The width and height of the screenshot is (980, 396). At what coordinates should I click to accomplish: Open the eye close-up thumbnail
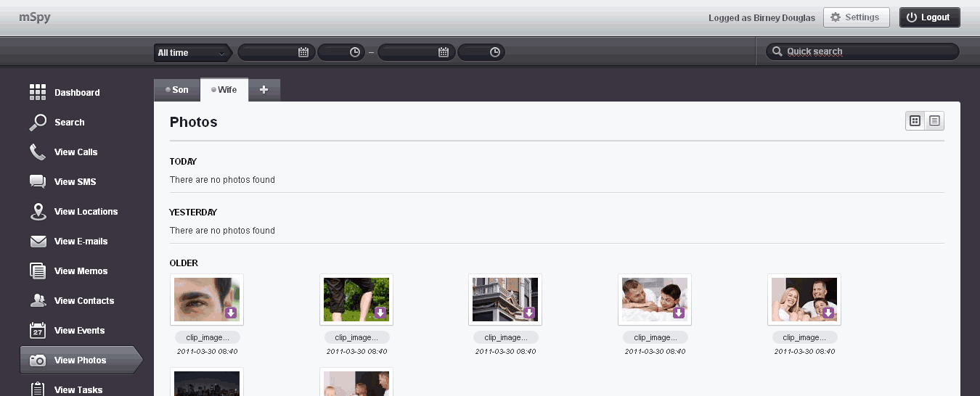(x=207, y=300)
